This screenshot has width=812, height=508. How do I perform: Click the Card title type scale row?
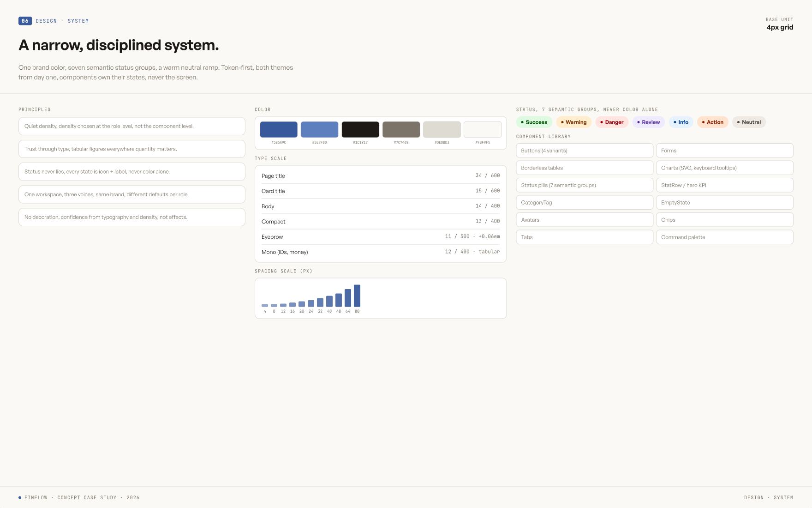point(381,191)
